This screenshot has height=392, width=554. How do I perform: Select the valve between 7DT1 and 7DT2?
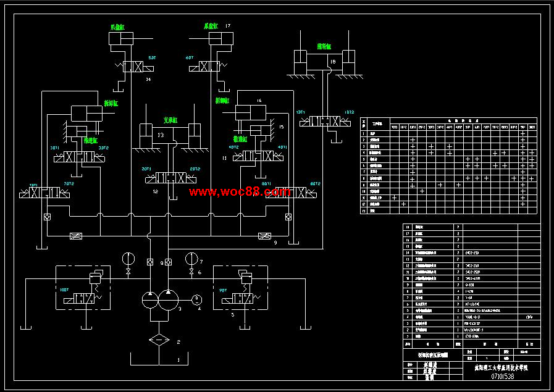[x=44, y=193]
